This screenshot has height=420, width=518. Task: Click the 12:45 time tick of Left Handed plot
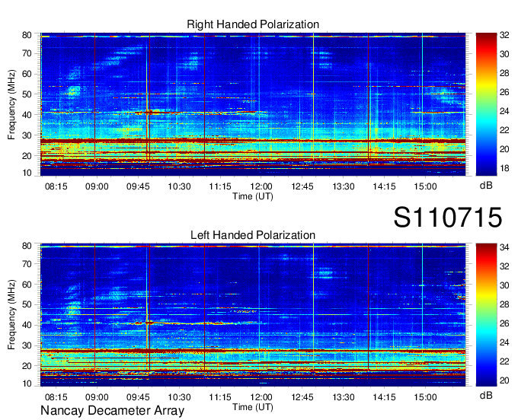coord(302,397)
